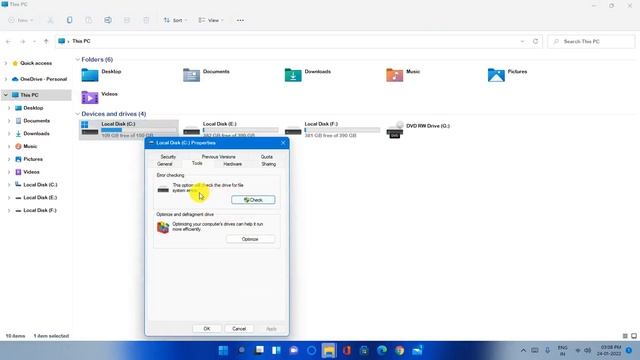
Task: Expand the address bar history dropdown
Action: point(522,41)
